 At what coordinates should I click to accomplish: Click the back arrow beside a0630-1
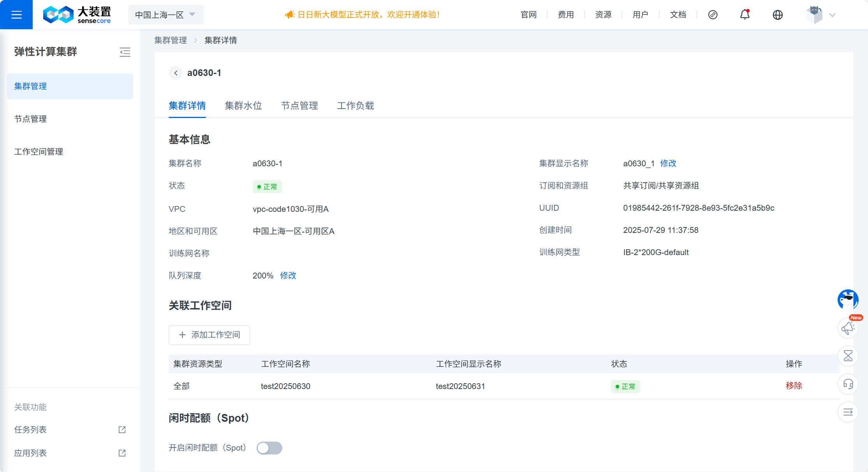coord(176,73)
